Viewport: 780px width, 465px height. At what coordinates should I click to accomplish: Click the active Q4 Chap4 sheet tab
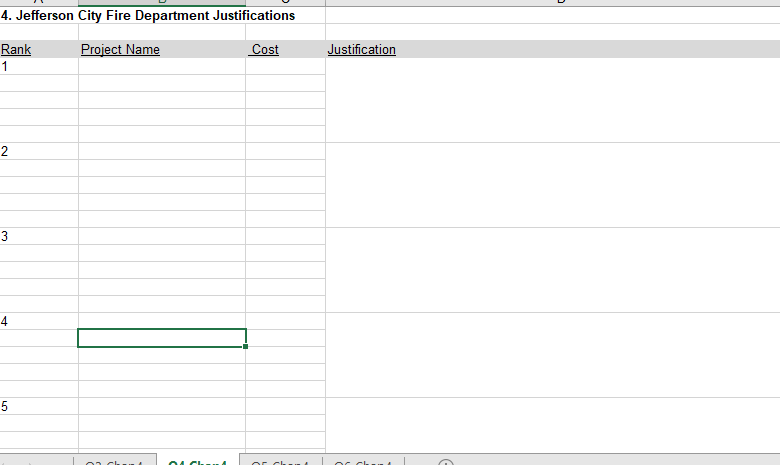[197, 461]
